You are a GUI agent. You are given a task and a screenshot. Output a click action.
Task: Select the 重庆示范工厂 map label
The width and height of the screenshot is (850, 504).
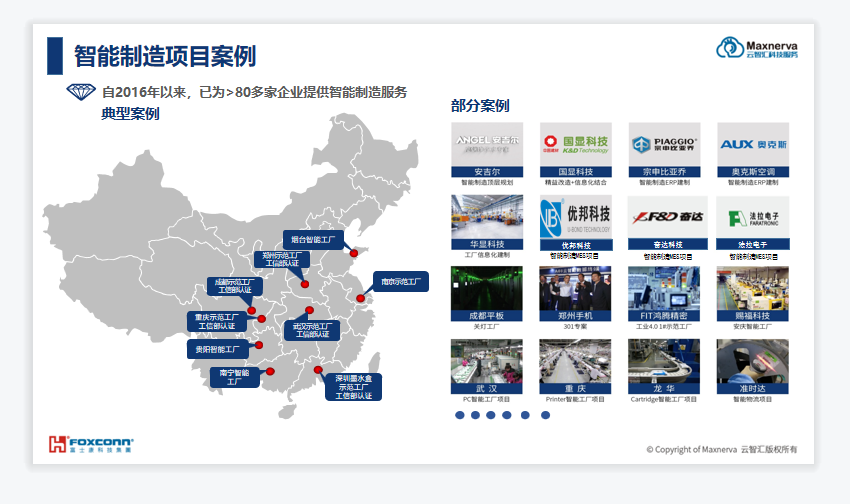click(x=216, y=321)
